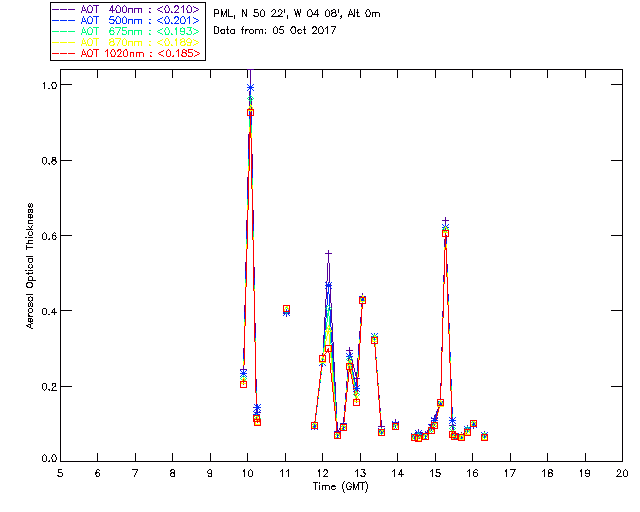The image size is (640, 512).
Task: Click the 1.0 y-axis tick label
Action: (49, 85)
